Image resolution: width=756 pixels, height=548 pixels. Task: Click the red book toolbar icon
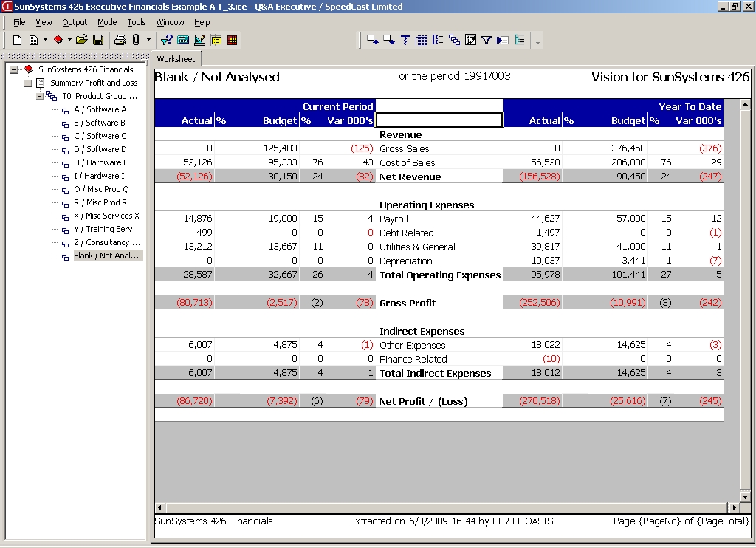point(58,40)
